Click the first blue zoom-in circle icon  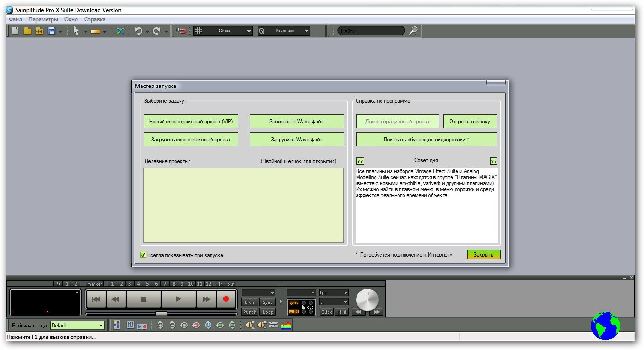pyautogui.click(x=160, y=325)
